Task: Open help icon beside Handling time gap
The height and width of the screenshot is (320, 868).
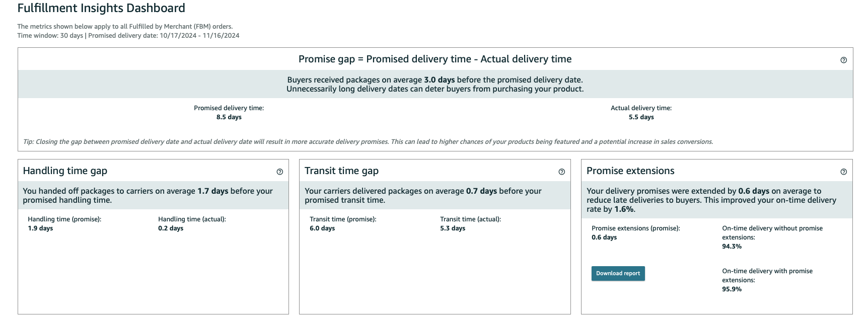Action: click(280, 172)
